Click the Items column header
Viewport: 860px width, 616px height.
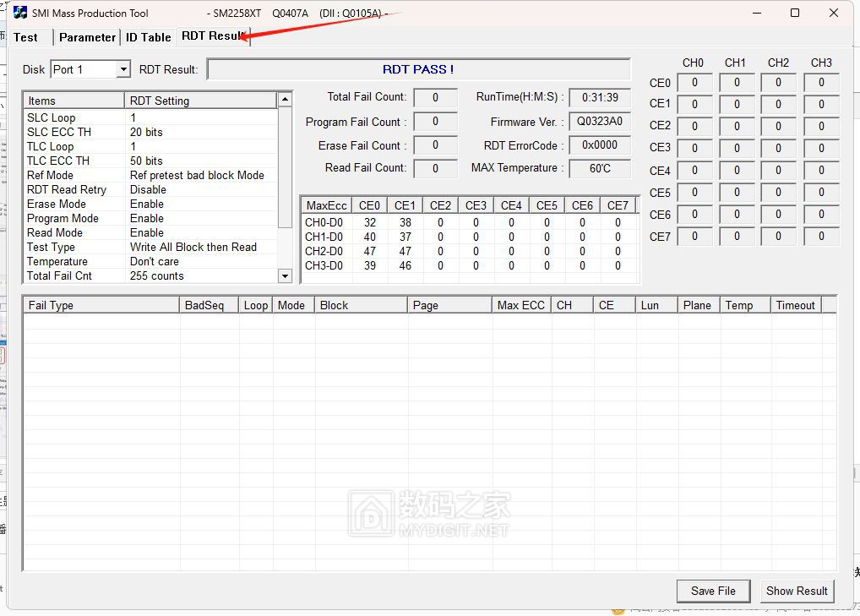[x=73, y=101]
